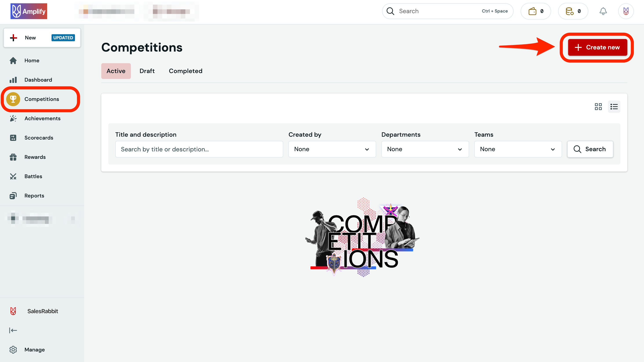Click the notifications bell icon
This screenshot has width=644, height=362.
click(603, 11)
